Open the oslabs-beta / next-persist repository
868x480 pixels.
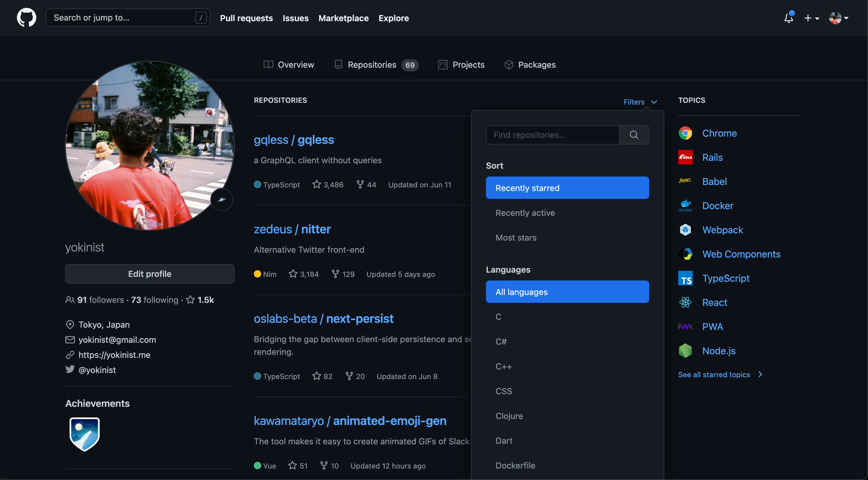(x=323, y=319)
